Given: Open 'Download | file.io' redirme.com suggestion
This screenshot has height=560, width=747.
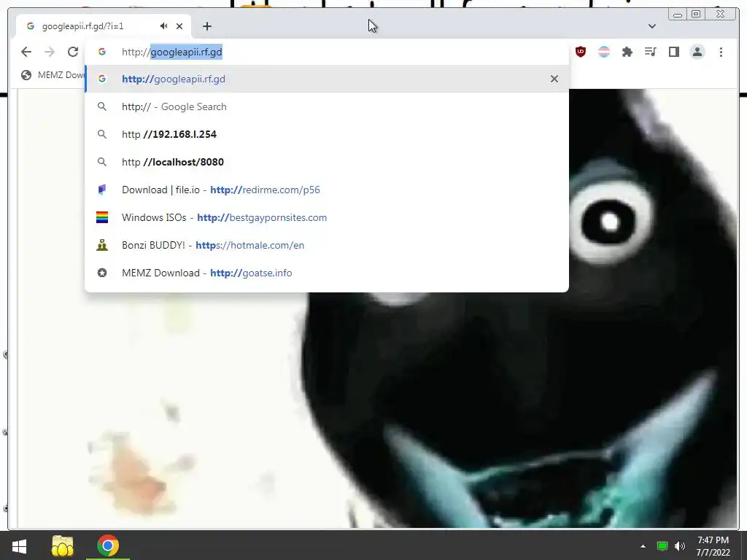Looking at the screenshot, I should coord(327,190).
